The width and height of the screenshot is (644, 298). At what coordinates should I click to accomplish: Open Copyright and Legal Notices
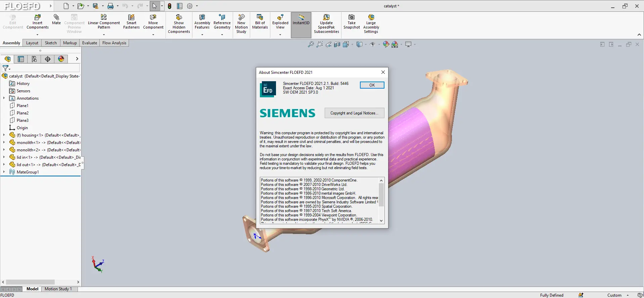pyautogui.click(x=354, y=113)
